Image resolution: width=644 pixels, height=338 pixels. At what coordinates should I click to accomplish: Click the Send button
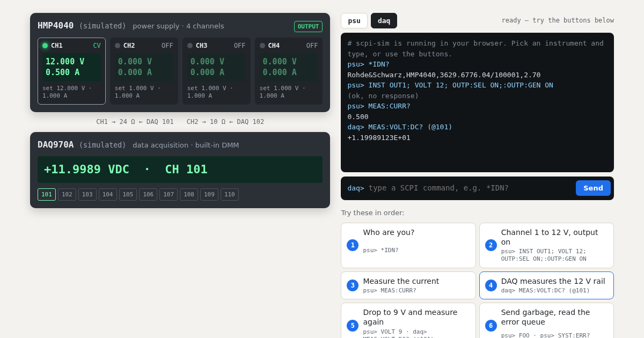pyautogui.click(x=593, y=188)
